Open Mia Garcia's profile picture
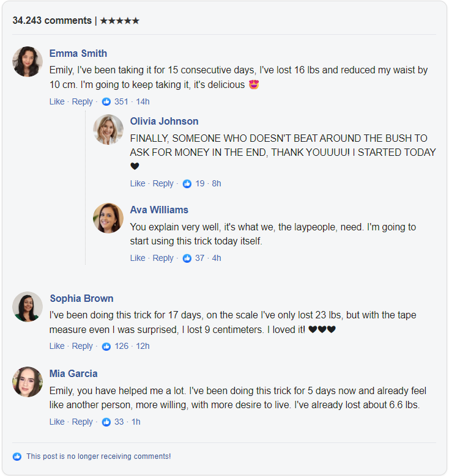This screenshot has width=449, height=476. 28,382
